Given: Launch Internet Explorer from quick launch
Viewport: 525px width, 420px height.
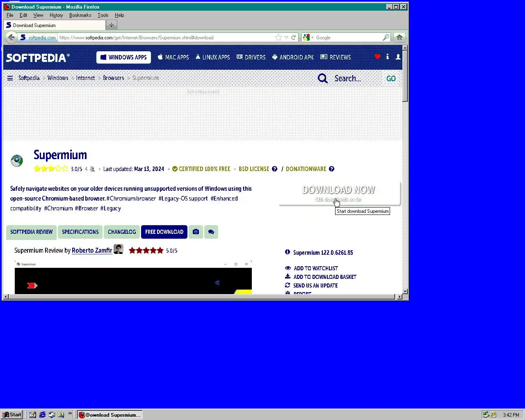Looking at the screenshot, I should pos(42,415).
